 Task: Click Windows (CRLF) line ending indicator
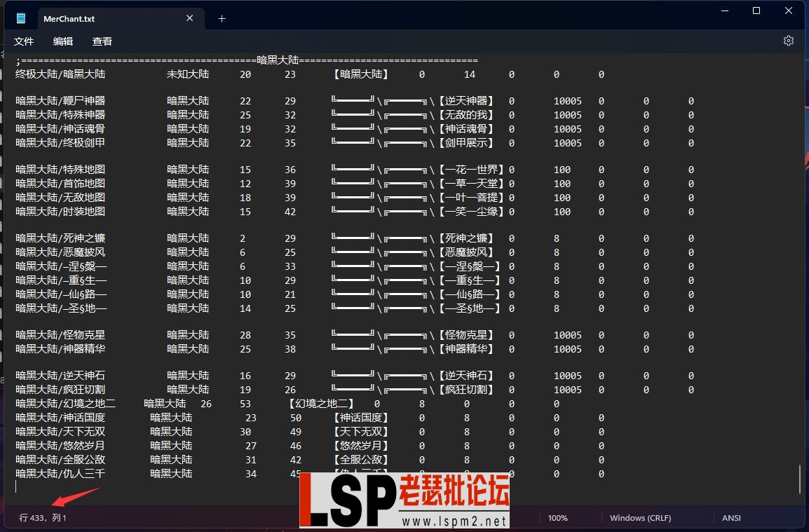click(x=640, y=518)
